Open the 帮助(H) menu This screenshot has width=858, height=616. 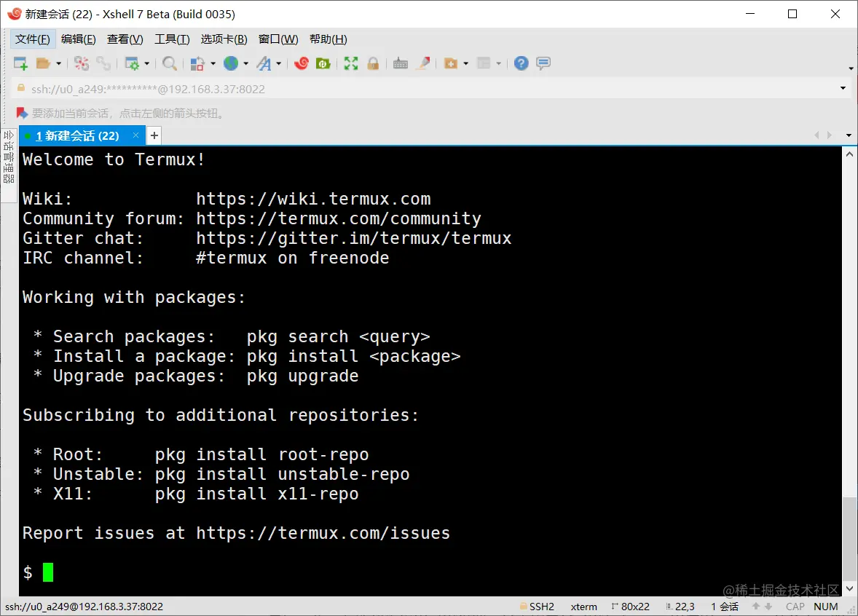[328, 39]
